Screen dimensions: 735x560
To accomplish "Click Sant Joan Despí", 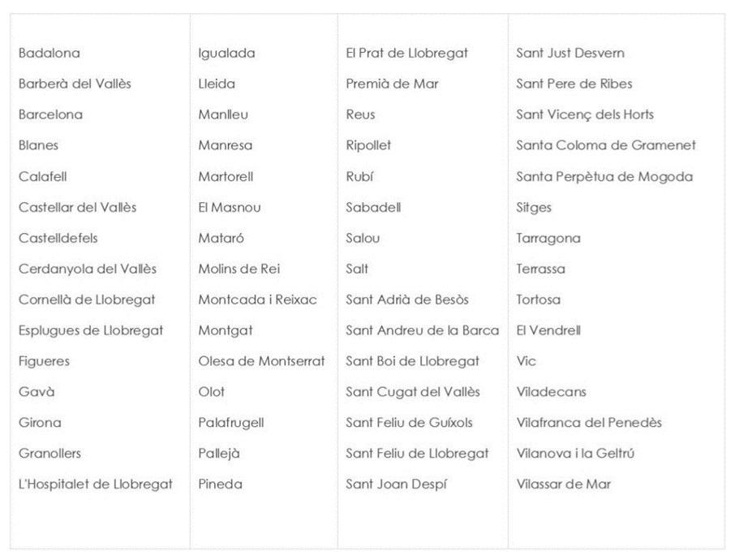I will click(x=397, y=485).
